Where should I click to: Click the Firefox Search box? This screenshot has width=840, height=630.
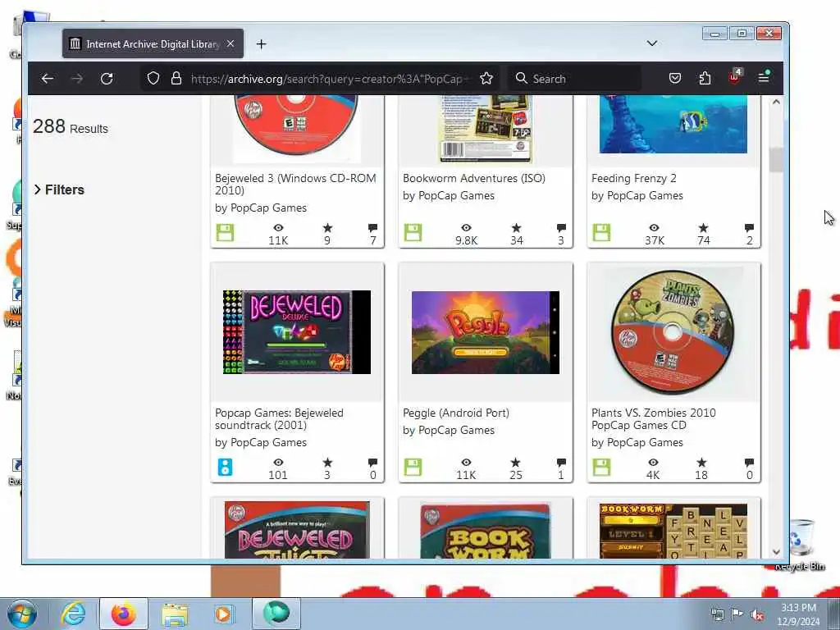(573, 79)
